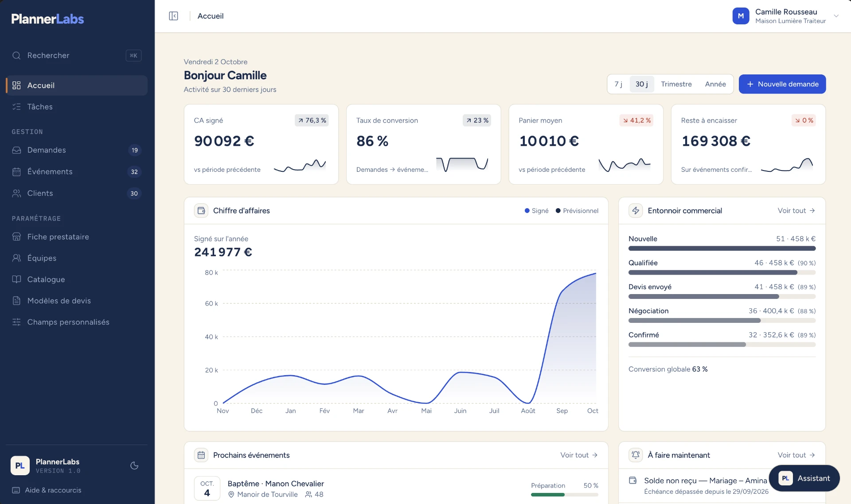This screenshot has height=504, width=851.
Task: Open the Camille Rousseau account dropdown chevron
Action: (x=836, y=16)
